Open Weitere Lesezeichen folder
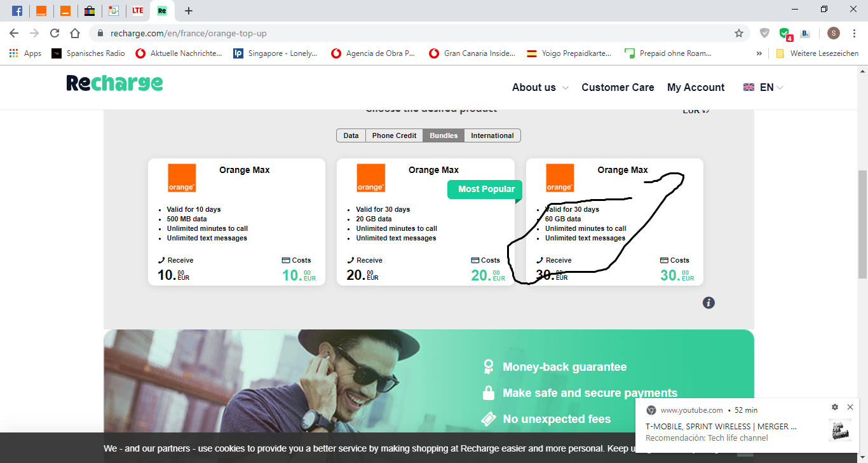Image resolution: width=868 pixels, height=463 pixels. click(x=817, y=53)
